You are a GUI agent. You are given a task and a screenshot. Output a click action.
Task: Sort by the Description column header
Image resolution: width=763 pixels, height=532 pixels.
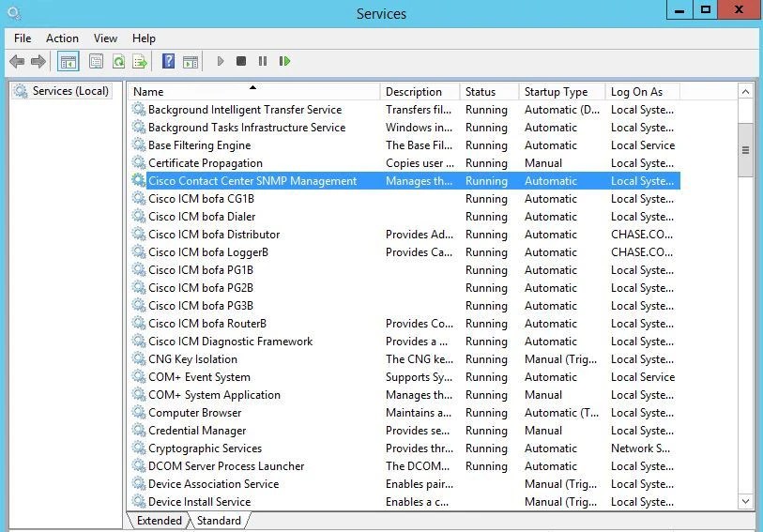coord(420,91)
